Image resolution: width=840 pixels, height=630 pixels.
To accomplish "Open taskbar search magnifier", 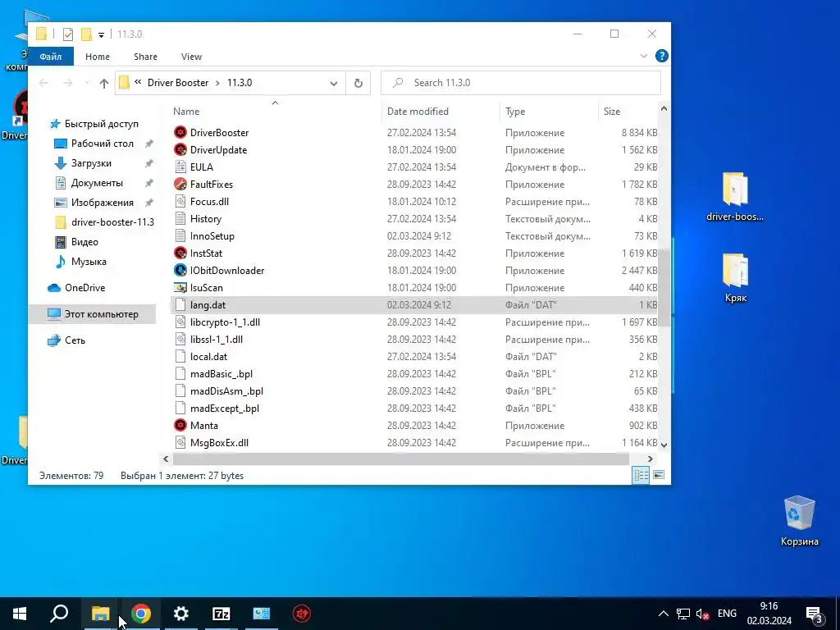I will tap(59, 614).
